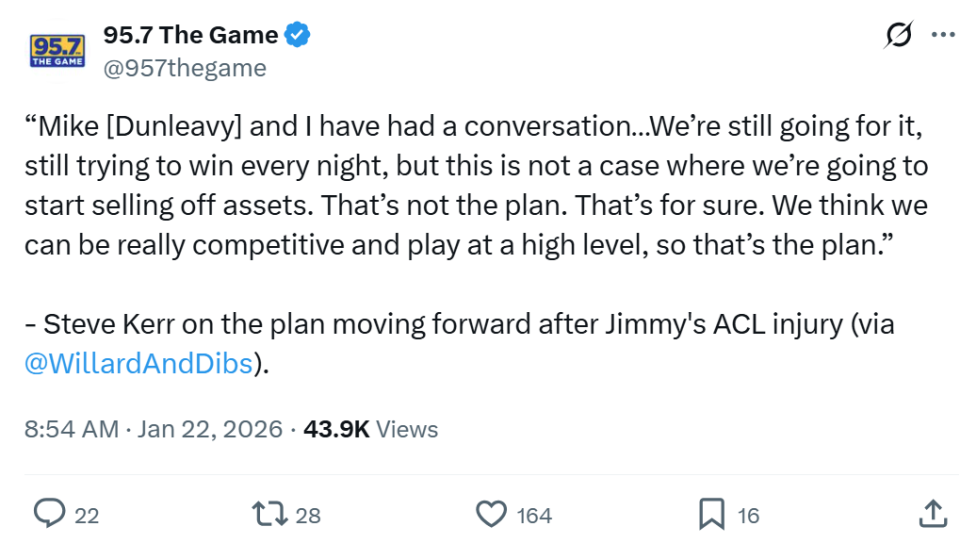Screen dimensions: 960x543
Task: Click the Mike Dunleavy quote paragraph
Action: 476,185
